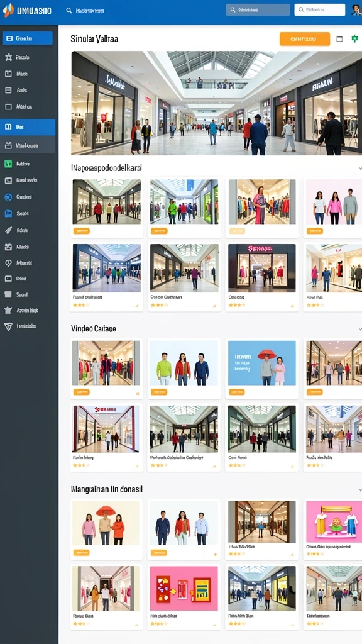Click the shield icon at the sidebar bottom

pos(8,326)
